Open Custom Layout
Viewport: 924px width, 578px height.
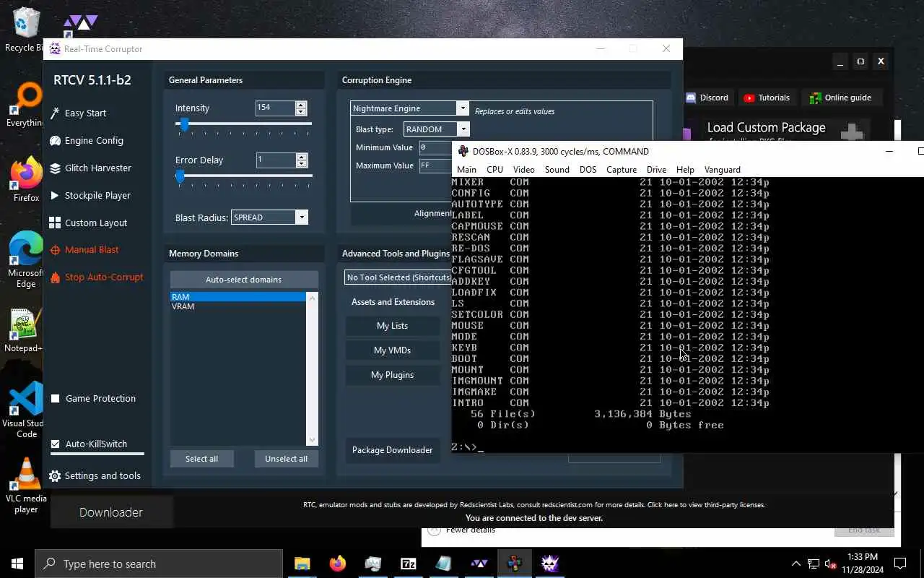pos(88,223)
